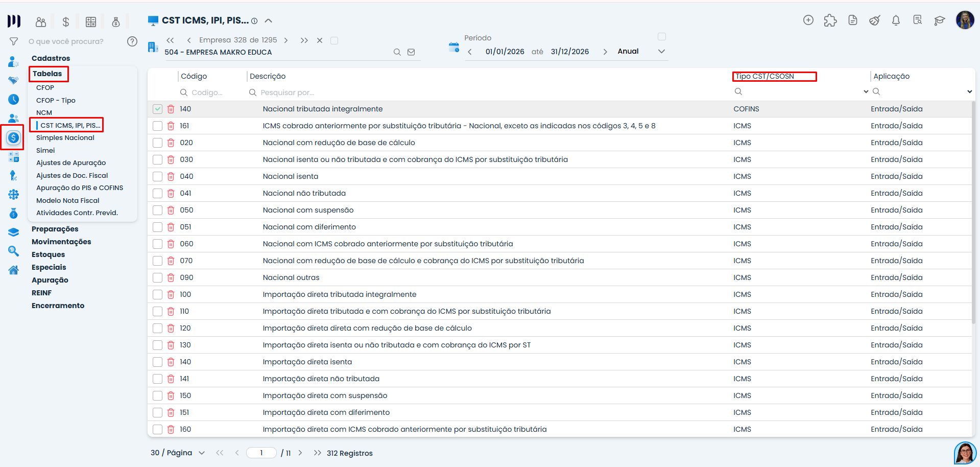Click the notifications bell icon
This screenshot has height=467, width=980.
point(896,20)
